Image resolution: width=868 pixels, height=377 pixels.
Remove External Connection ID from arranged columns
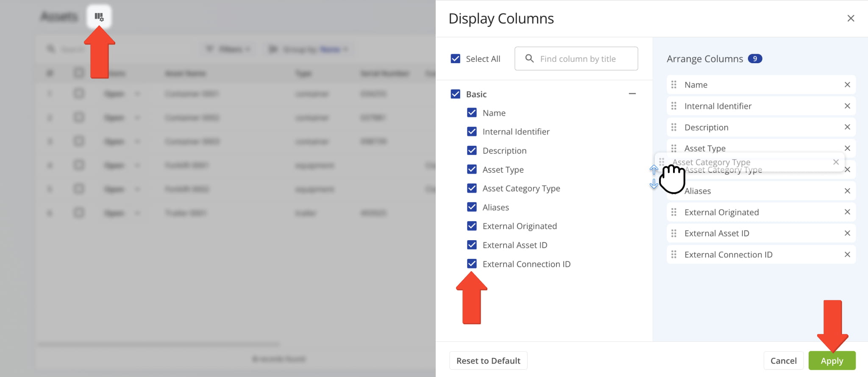[x=847, y=255]
